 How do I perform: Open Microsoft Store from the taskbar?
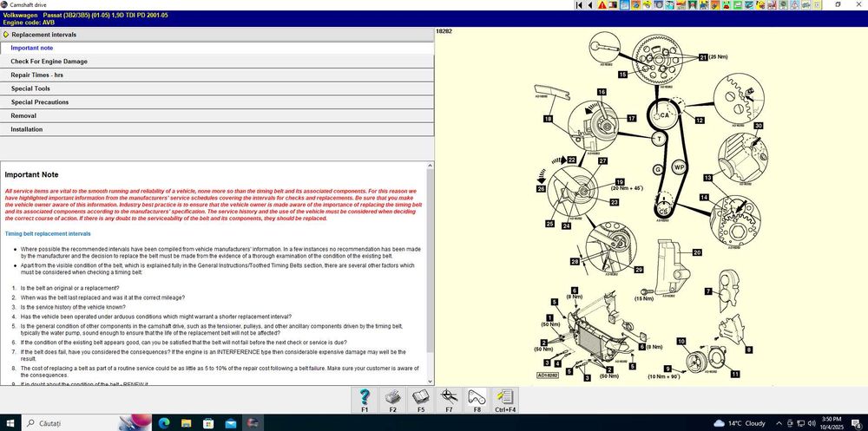208,423
